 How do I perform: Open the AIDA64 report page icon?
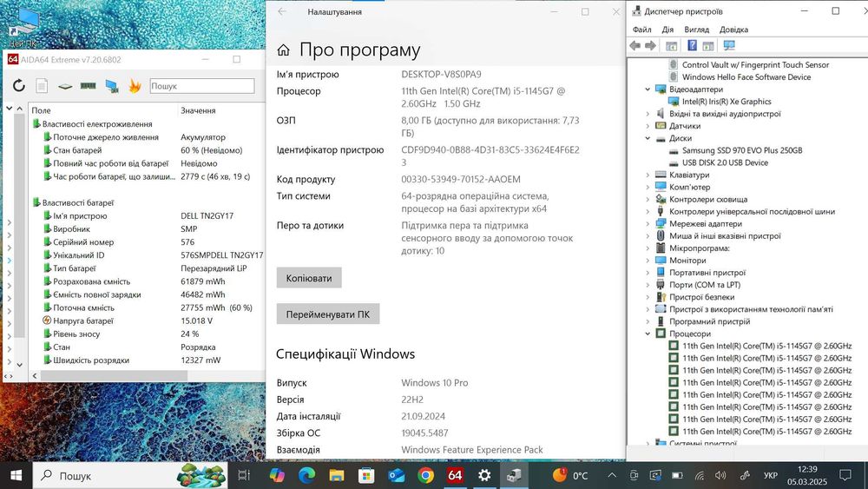tap(42, 86)
